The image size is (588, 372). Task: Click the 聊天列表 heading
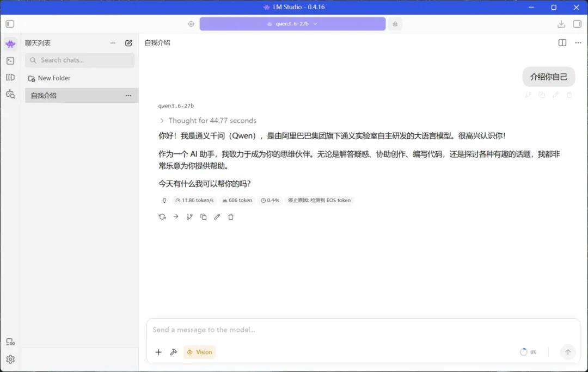(x=38, y=43)
